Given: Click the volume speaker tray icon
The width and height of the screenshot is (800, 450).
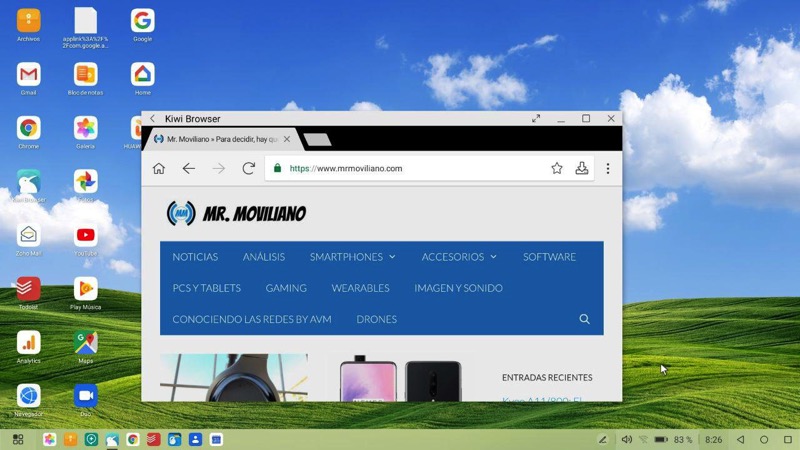Looking at the screenshot, I should 627,439.
